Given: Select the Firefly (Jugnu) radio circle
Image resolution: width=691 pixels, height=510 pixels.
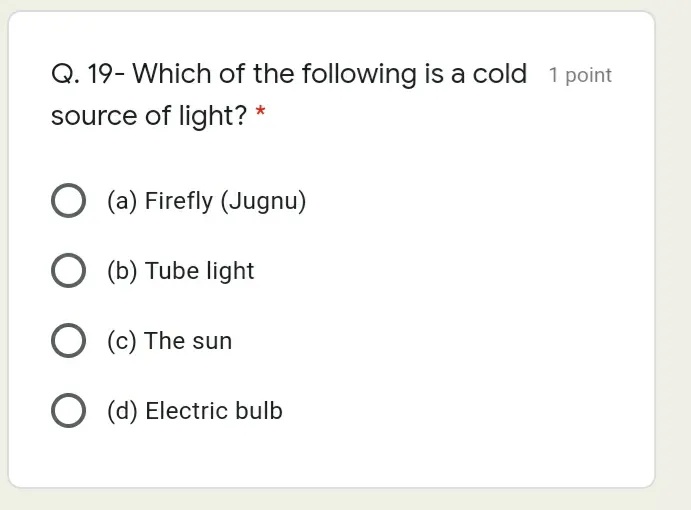Looking at the screenshot, I should [68, 201].
